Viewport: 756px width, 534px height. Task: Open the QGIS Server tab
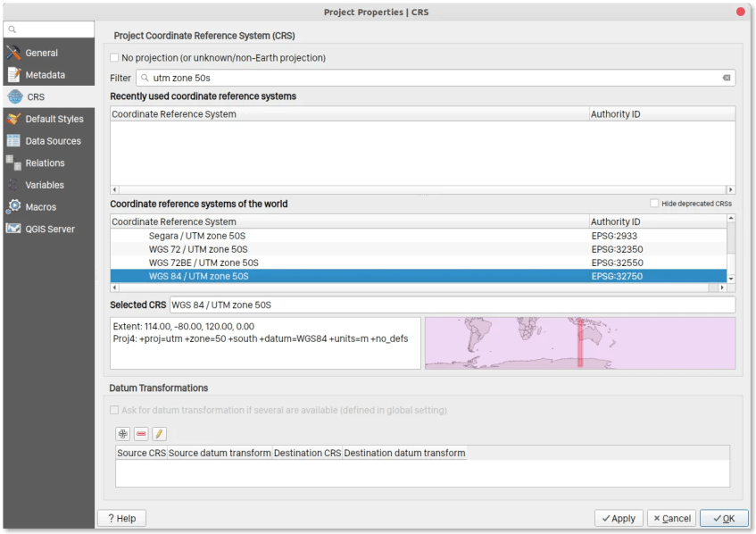point(49,229)
